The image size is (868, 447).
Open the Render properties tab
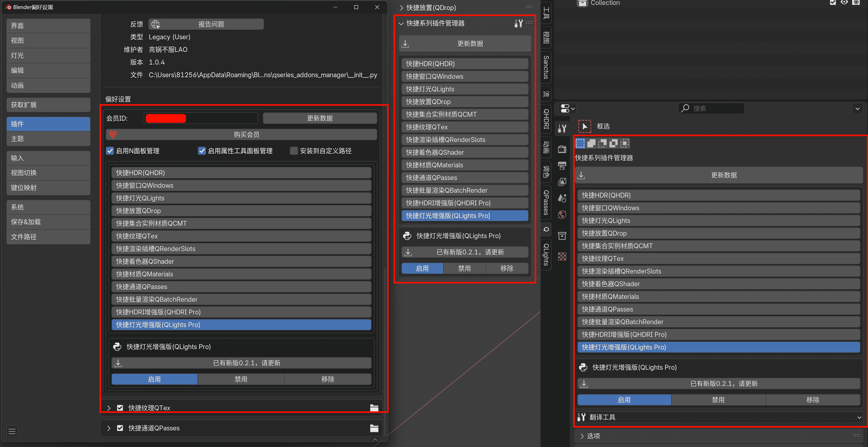click(x=562, y=149)
